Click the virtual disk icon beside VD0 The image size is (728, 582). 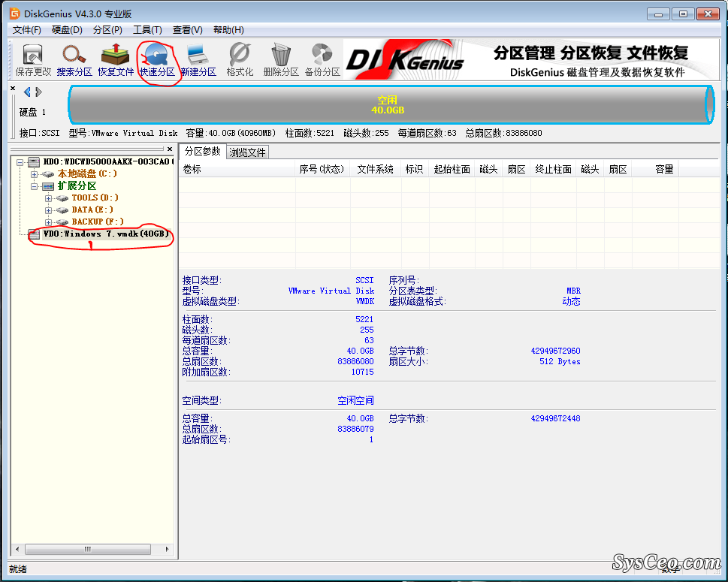coord(33,234)
